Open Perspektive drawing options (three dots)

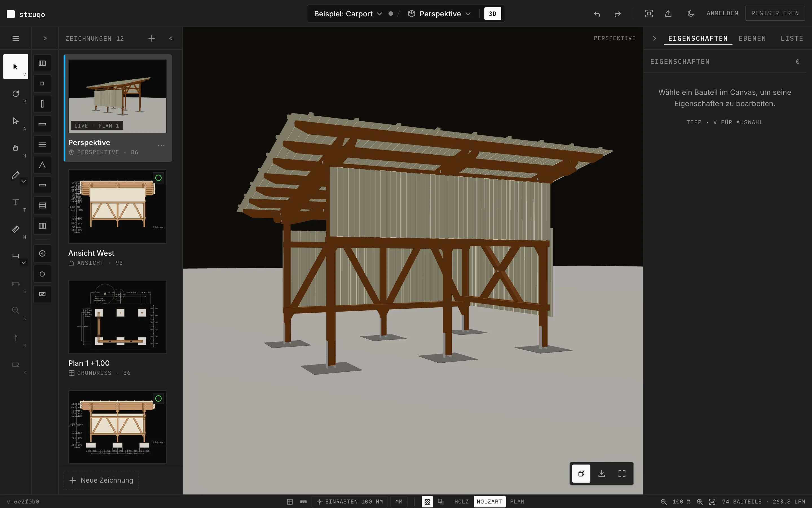[161, 145]
